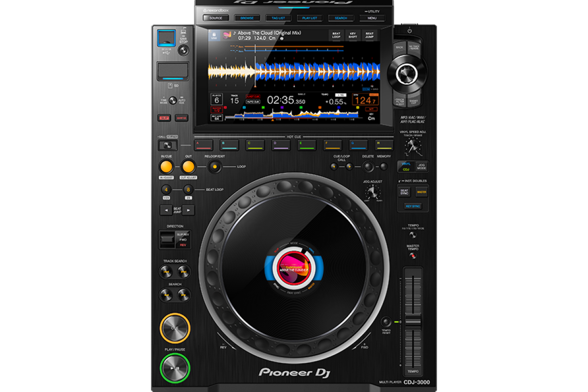
Task: Trigger Hot Cue H pad
Action: 385,145
